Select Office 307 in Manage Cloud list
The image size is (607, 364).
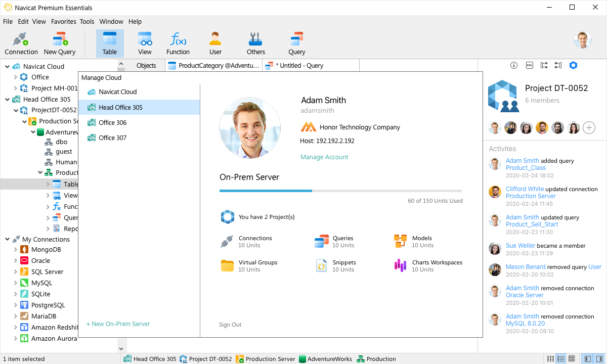coord(139,138)
